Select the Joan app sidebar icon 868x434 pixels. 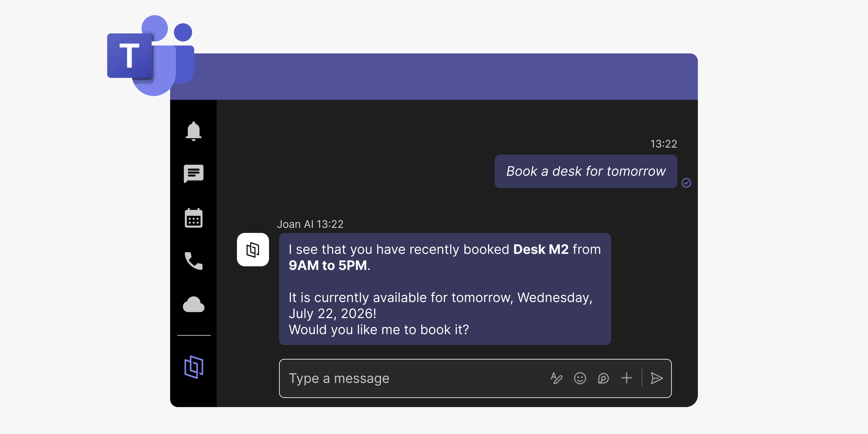pyautogui.click(x=194, y=367)
